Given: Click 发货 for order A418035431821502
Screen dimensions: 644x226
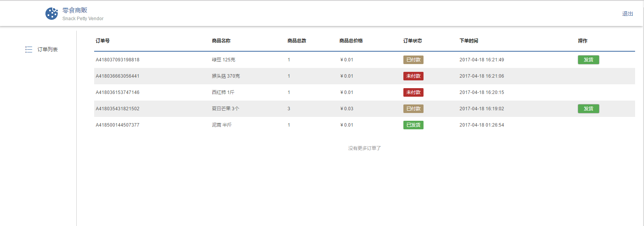Looking at the screenshot, I should pyautogui.click(x=588, y=109).
